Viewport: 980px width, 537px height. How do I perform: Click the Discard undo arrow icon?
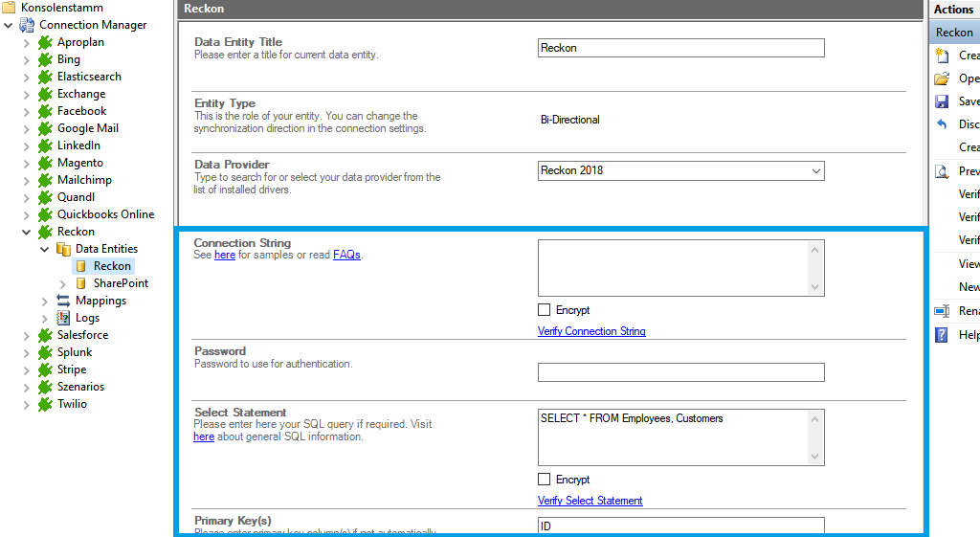[x=942, y=124]
